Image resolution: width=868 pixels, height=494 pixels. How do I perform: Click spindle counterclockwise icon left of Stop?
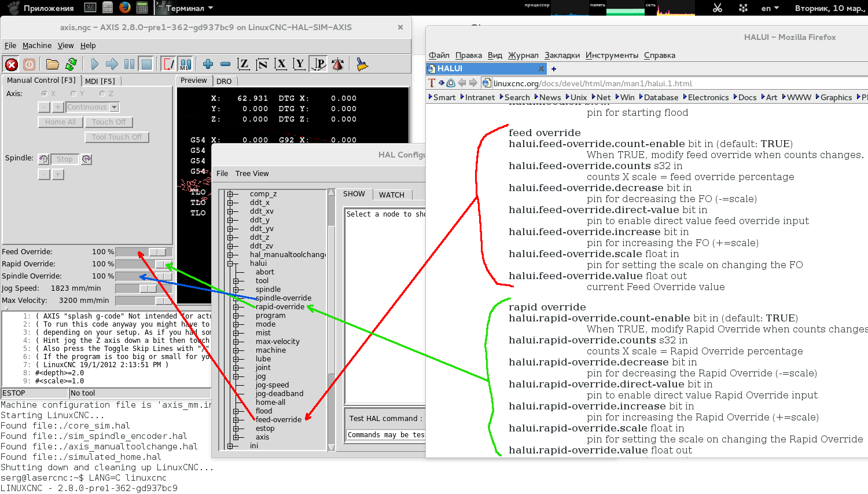tap(44, 159)
